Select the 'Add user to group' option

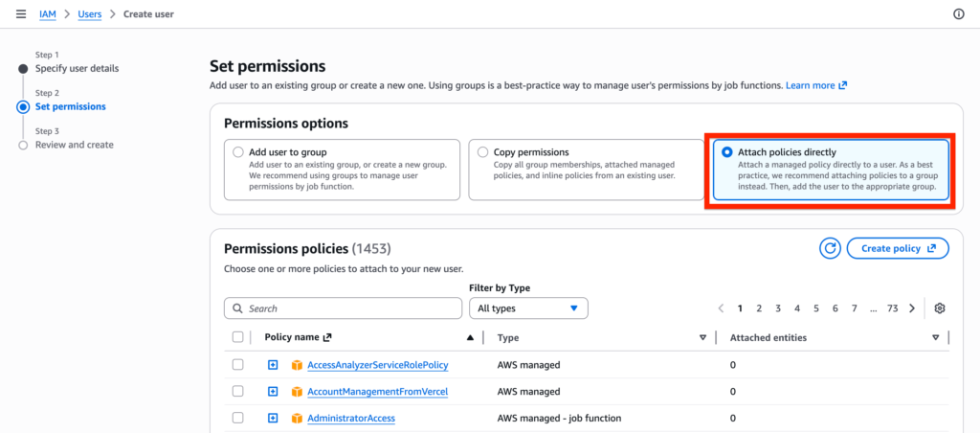click(x=238, y=152)
